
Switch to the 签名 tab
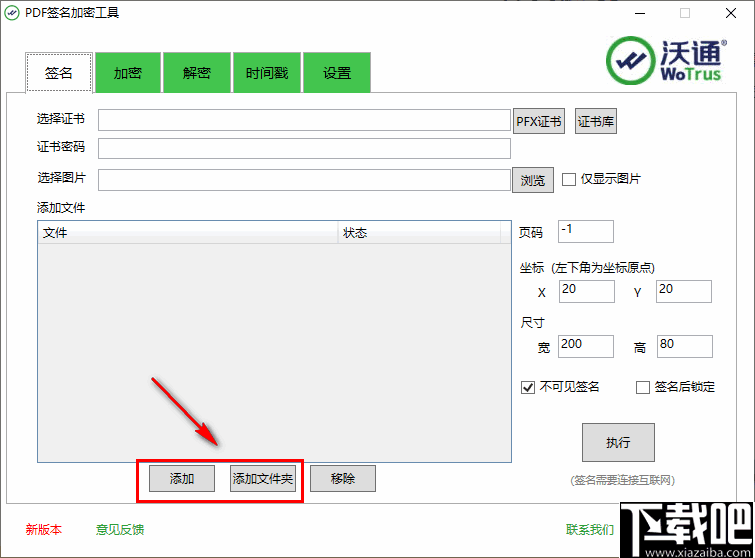[x=58, y=73]
